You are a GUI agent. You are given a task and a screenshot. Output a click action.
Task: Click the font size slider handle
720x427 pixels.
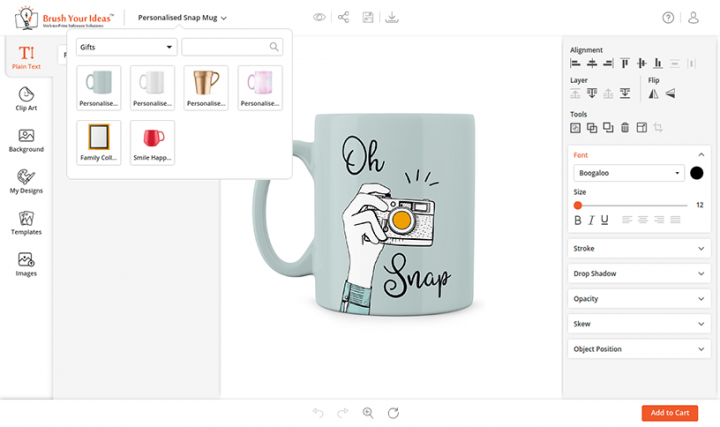coord(578,205)
